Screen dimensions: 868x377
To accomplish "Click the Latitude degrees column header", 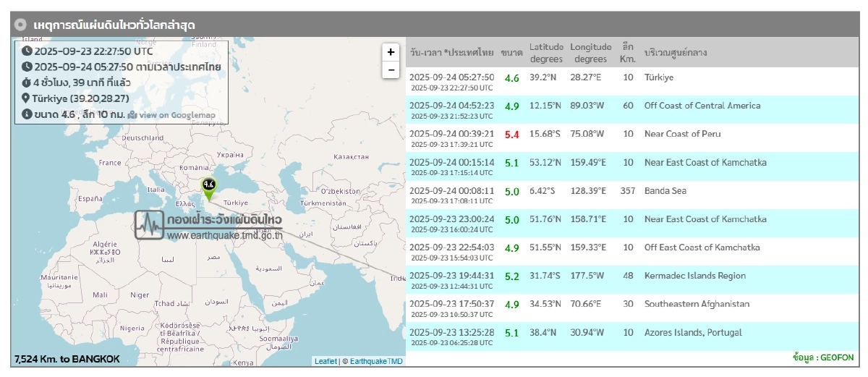I will point(545,53).
